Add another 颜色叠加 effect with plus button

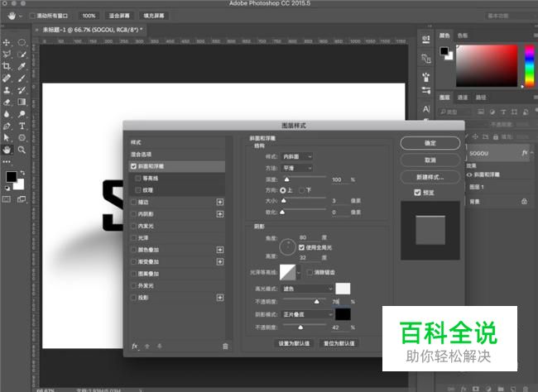pos(220,250)
